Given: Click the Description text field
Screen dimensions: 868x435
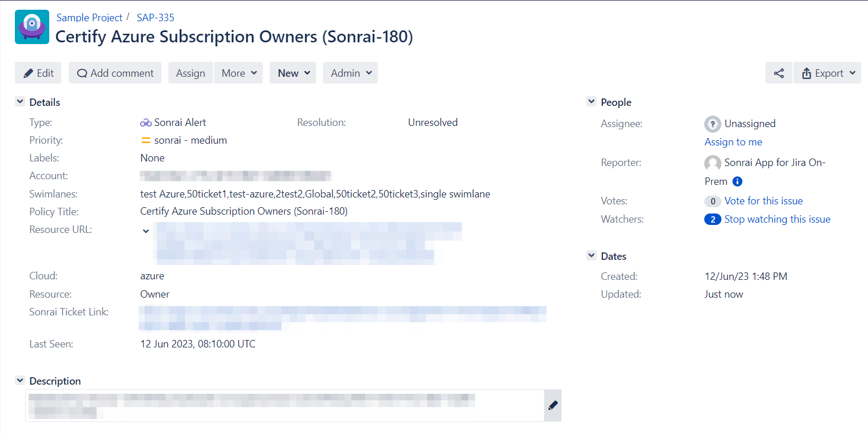Looking at the screenshot, I should click(x=285, y=405).
